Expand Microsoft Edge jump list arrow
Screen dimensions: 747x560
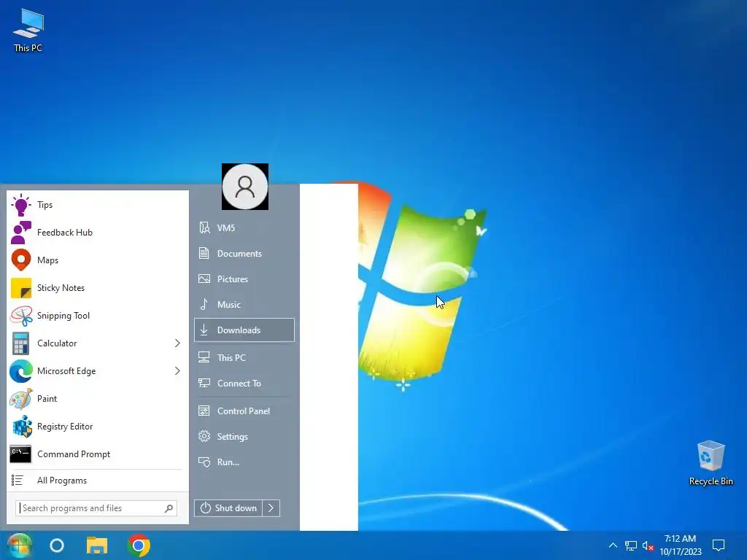(177, 370)
